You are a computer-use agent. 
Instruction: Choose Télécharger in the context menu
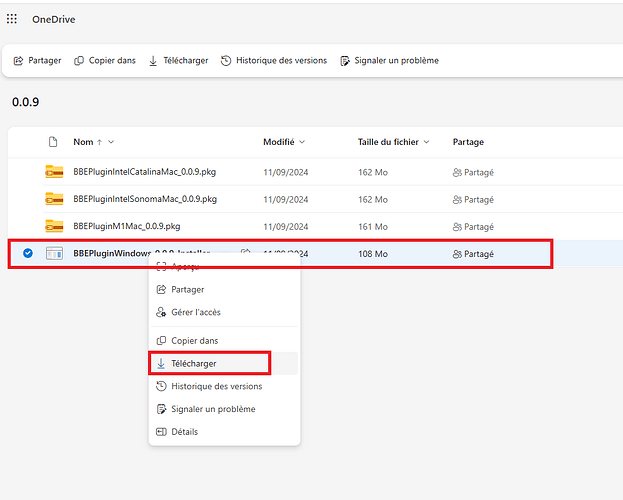(224, 363)
